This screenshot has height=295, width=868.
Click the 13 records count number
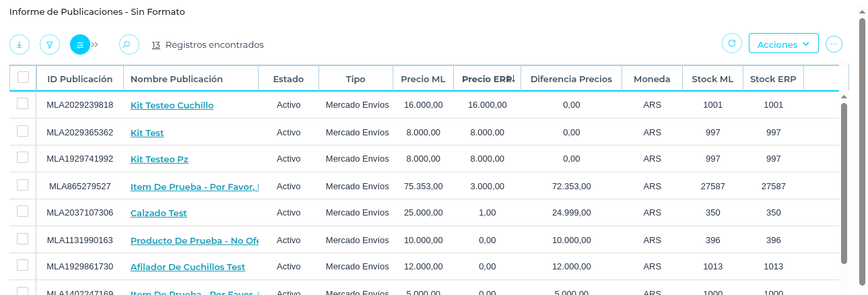tap(156, 44)
